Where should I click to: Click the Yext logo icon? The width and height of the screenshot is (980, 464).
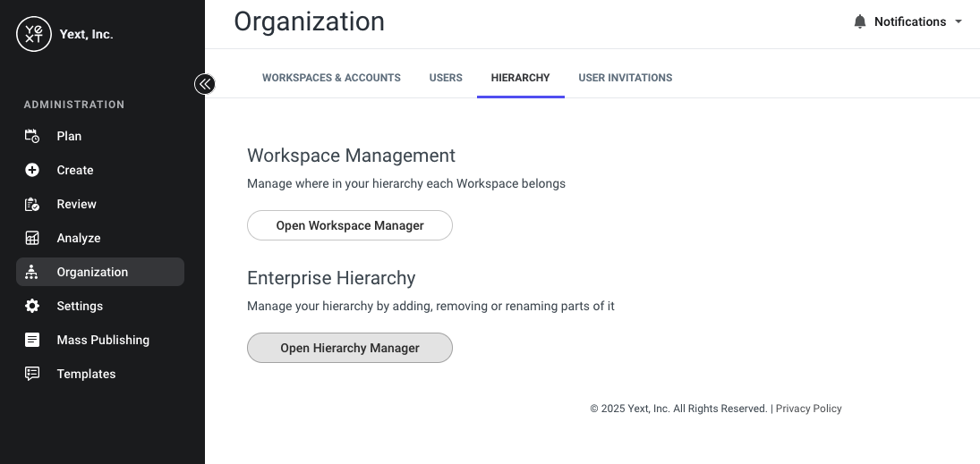[x=34, y=34]
